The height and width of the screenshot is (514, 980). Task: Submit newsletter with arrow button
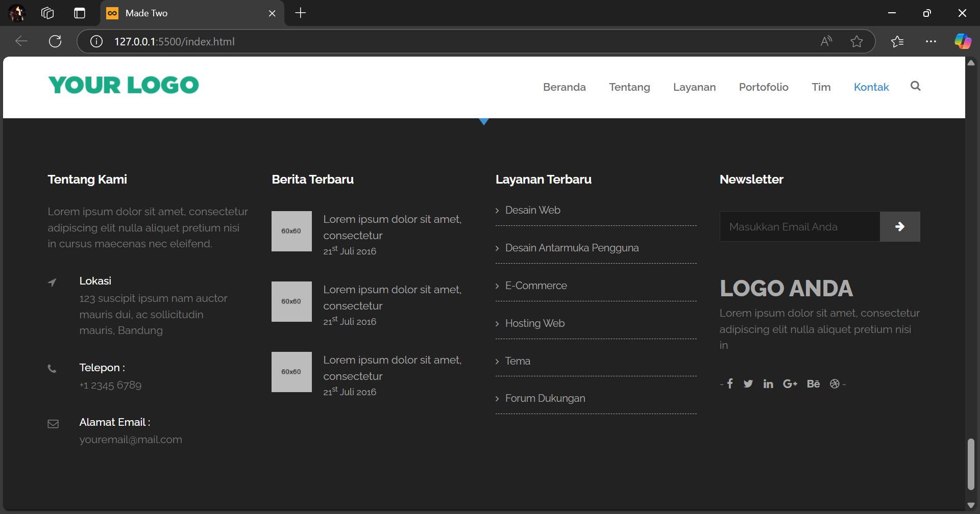[899, 226]
